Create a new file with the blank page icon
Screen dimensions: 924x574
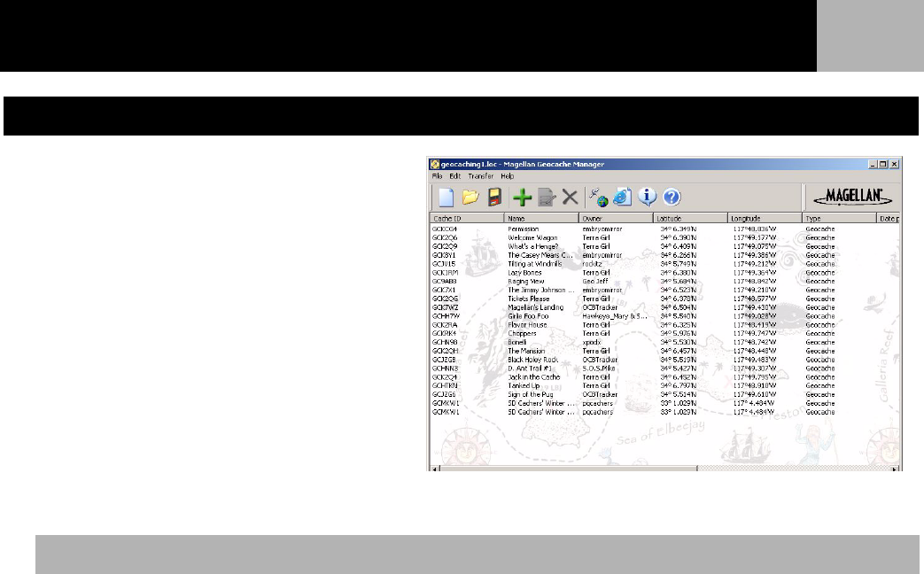point(446,197)
